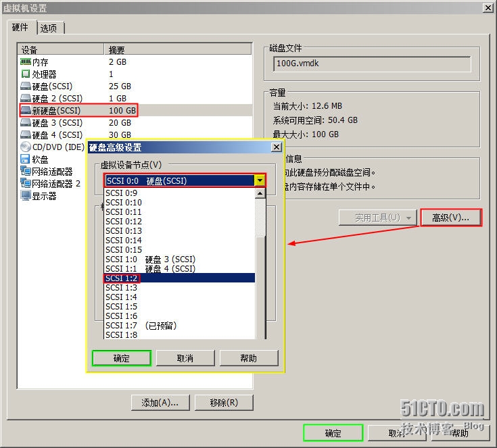Click the 硬盘 3 (SCSI) disk icon
This screenshot has width=497, height=448.
(26, 122)
